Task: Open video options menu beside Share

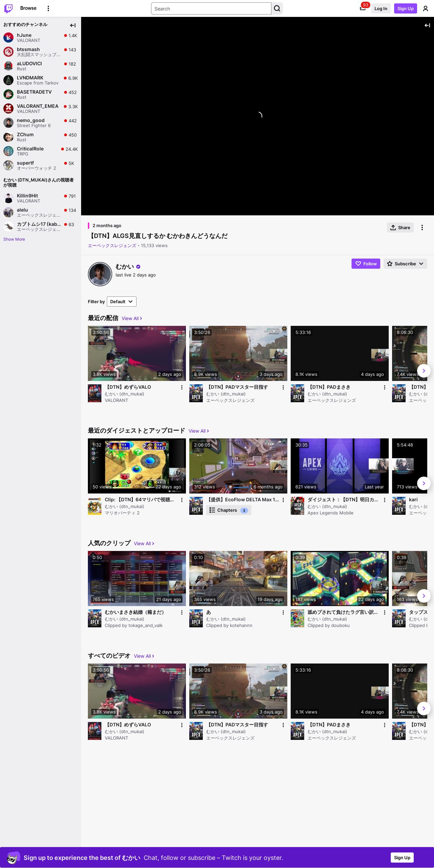Action: pos(422,227)
